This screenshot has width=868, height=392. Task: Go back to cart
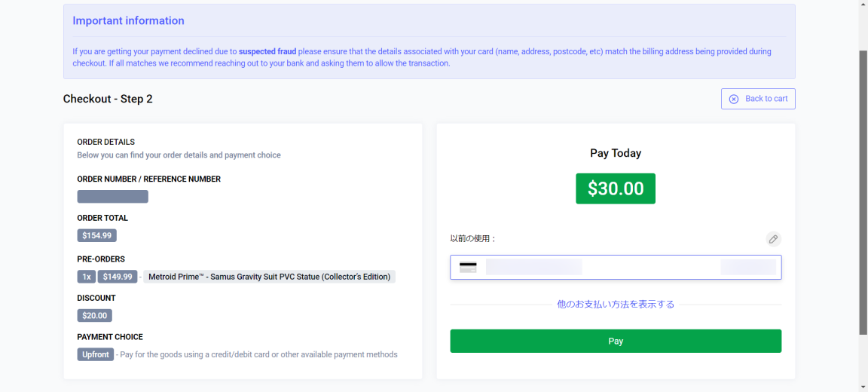point(758,99)
